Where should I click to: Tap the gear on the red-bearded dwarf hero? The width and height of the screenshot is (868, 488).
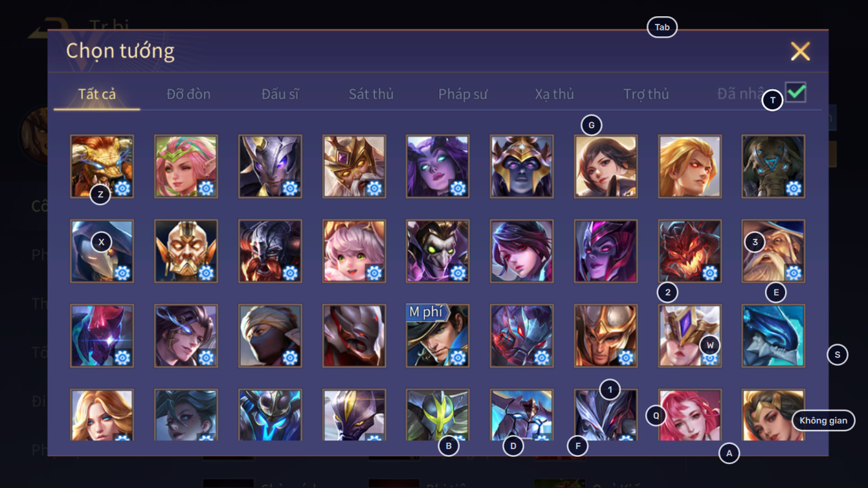pos(290,273)
